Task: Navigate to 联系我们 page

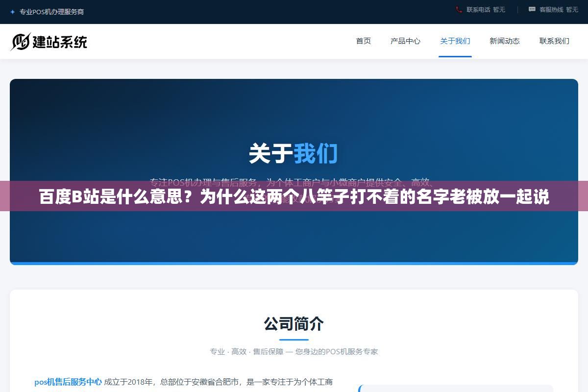Action: tap(554, 41)
